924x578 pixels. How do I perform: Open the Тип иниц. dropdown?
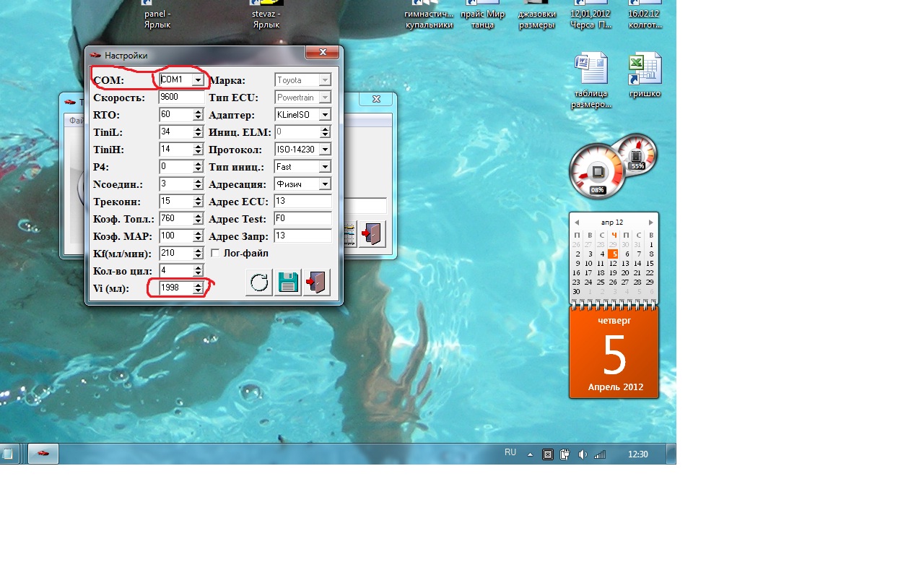325,167
